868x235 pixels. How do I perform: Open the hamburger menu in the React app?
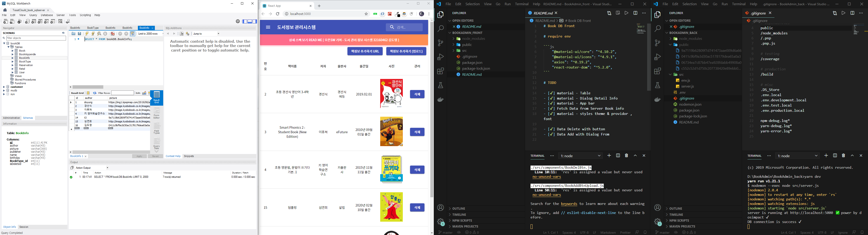point(268,27)
